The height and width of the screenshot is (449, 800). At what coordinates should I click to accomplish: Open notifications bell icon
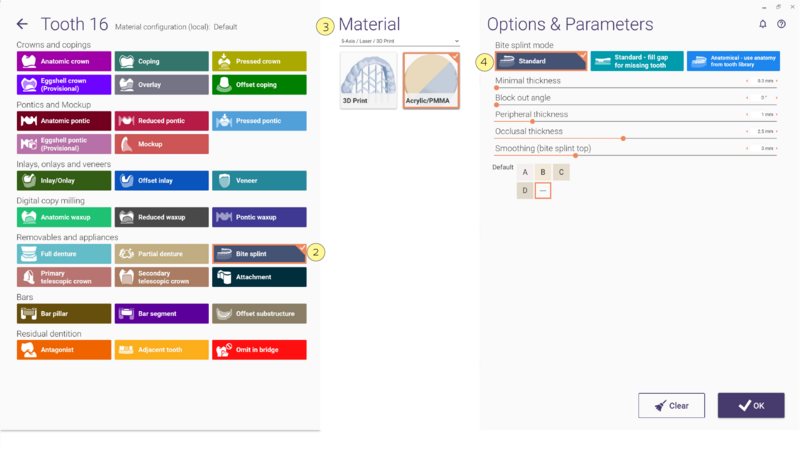point(763,24)
